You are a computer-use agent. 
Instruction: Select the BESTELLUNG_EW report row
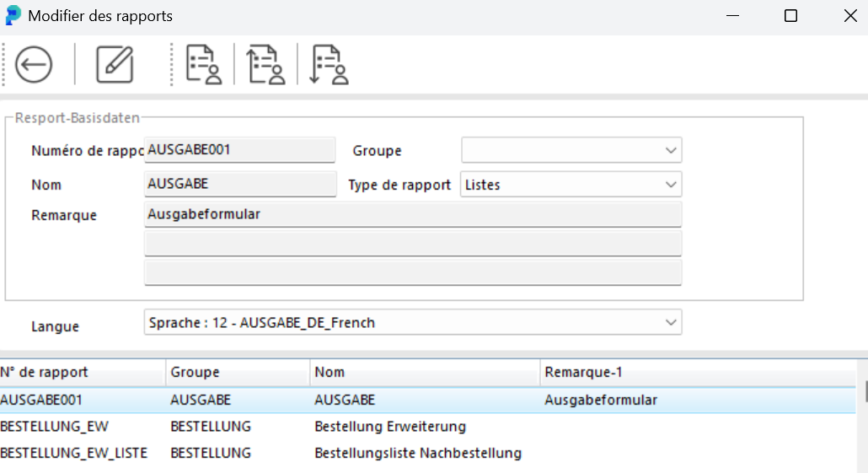(x=55, y=427)
